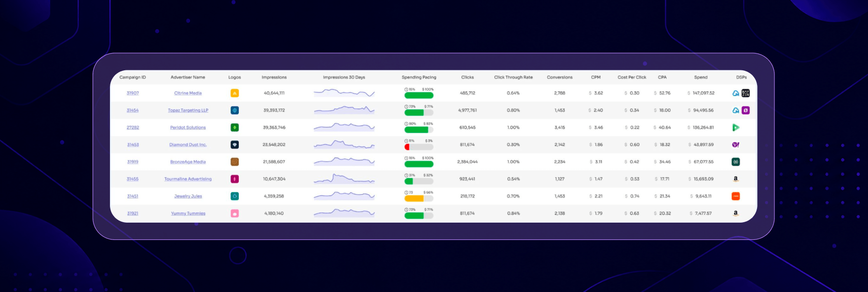
Task: Open campaign ID 31919 link
Action: (133, 162)
